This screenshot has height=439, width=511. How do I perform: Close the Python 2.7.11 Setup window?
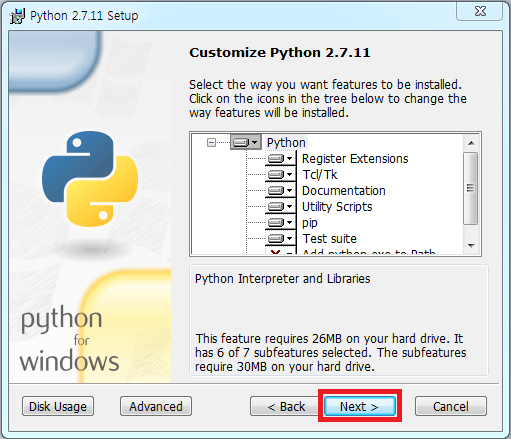pos(479,11)
